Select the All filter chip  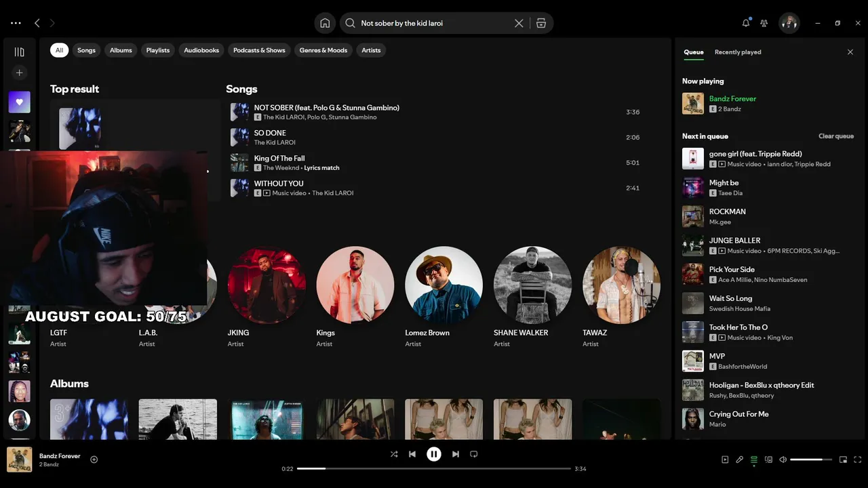coord(59,50)
